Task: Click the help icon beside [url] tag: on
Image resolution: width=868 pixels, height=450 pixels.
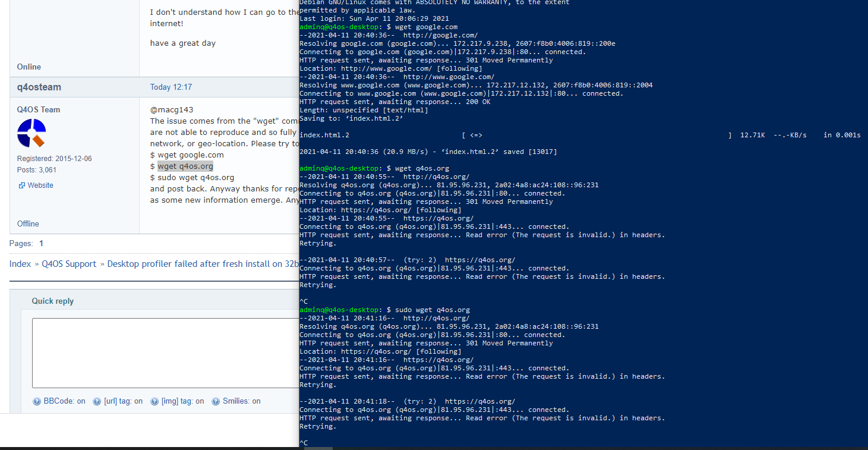Action: (x=97, y=401)
